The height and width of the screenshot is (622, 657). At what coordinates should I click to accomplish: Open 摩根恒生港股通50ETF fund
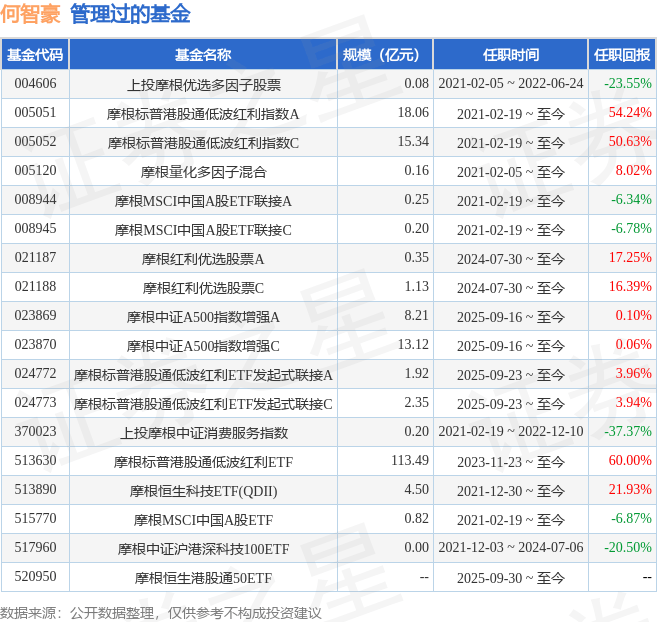pyautogui.click(x=203, y=578)
